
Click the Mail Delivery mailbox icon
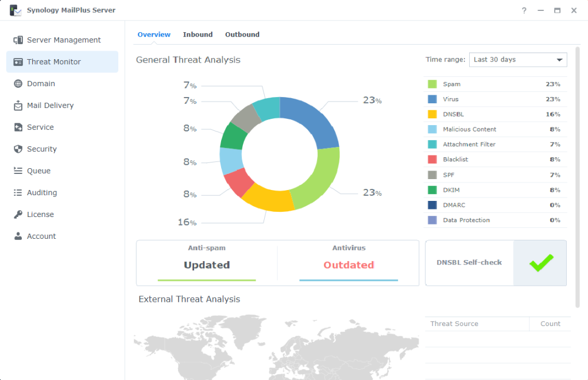[18, 105]
